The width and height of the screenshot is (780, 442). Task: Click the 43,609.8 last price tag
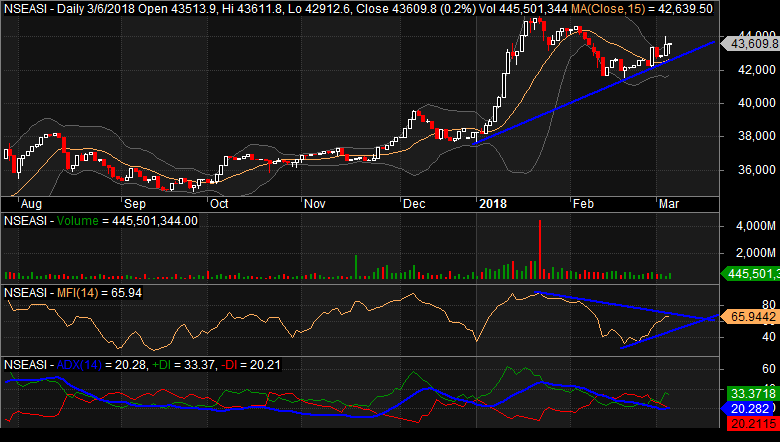753,44
